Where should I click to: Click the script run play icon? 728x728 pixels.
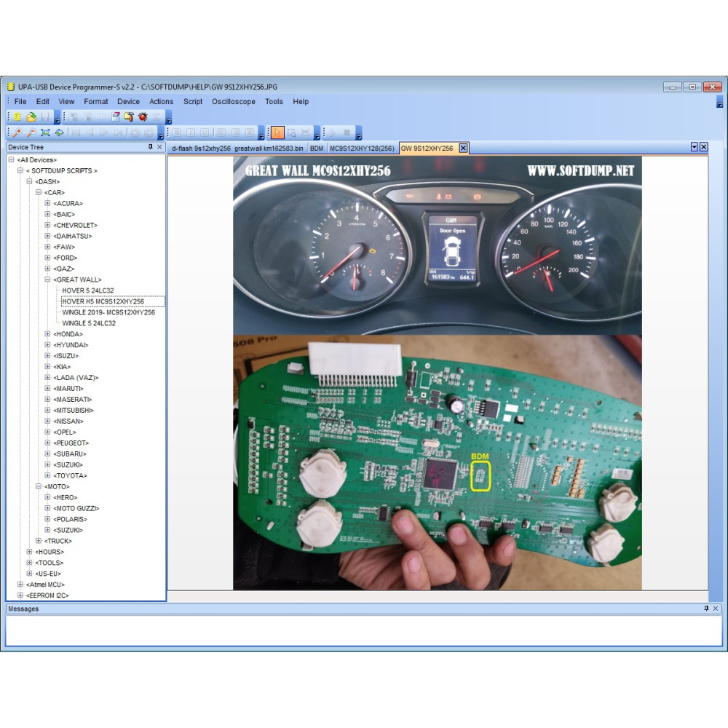(333, 132)
